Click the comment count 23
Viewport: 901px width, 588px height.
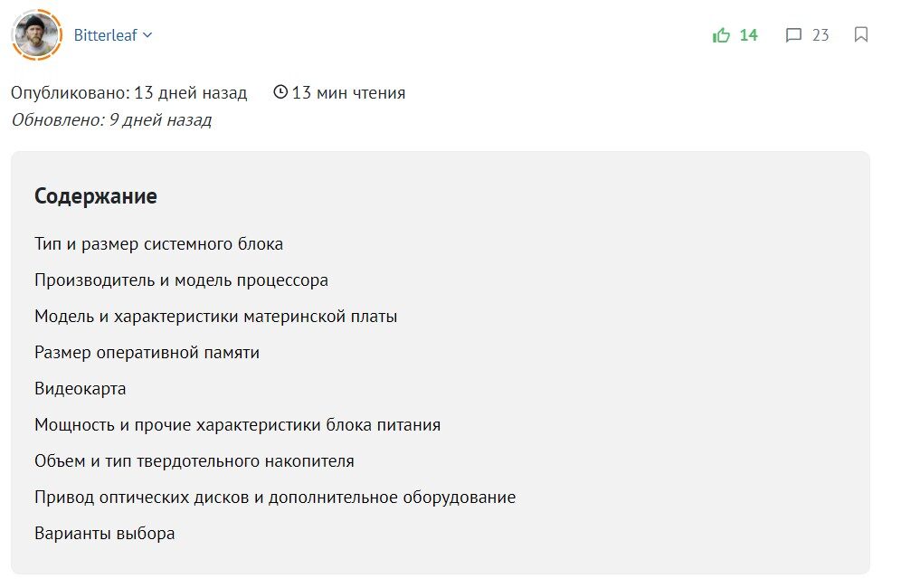coord(820,35)
